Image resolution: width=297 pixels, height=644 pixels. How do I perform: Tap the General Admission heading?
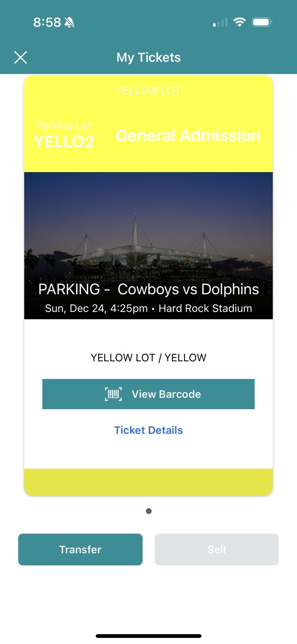(x=188, y=136)
